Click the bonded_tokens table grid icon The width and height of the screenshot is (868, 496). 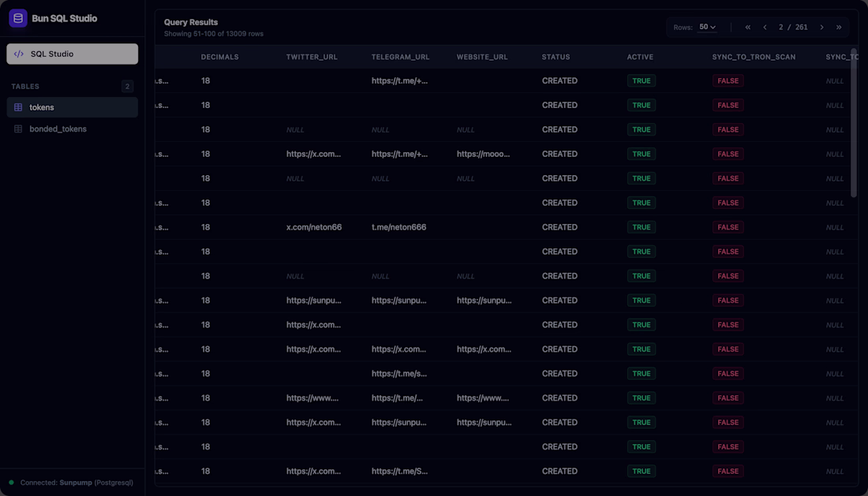(19, 129)
